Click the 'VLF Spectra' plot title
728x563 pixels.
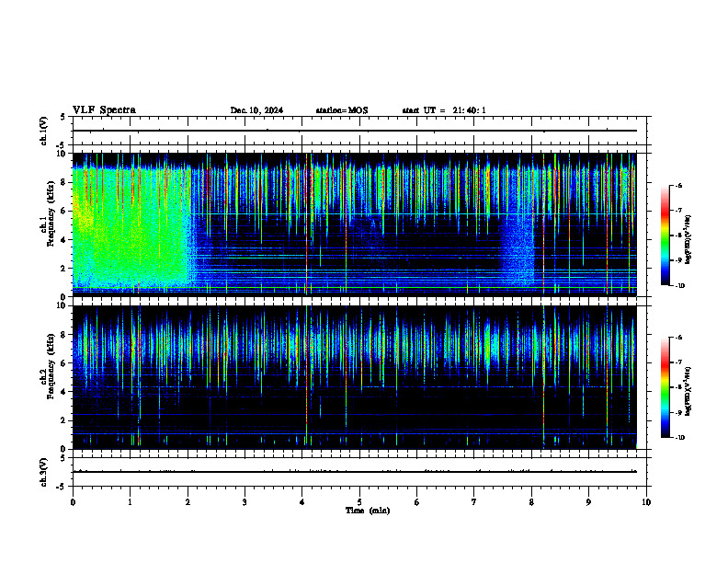[x=104, y=110]
